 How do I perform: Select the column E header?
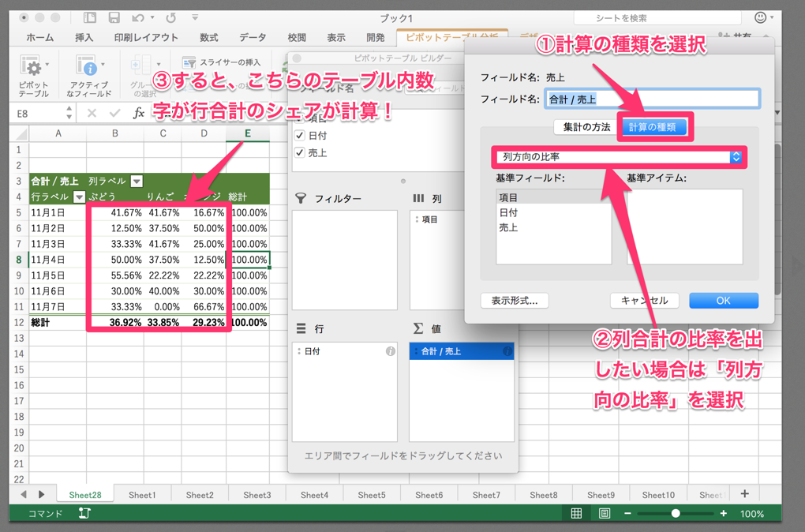pos(248,133)
